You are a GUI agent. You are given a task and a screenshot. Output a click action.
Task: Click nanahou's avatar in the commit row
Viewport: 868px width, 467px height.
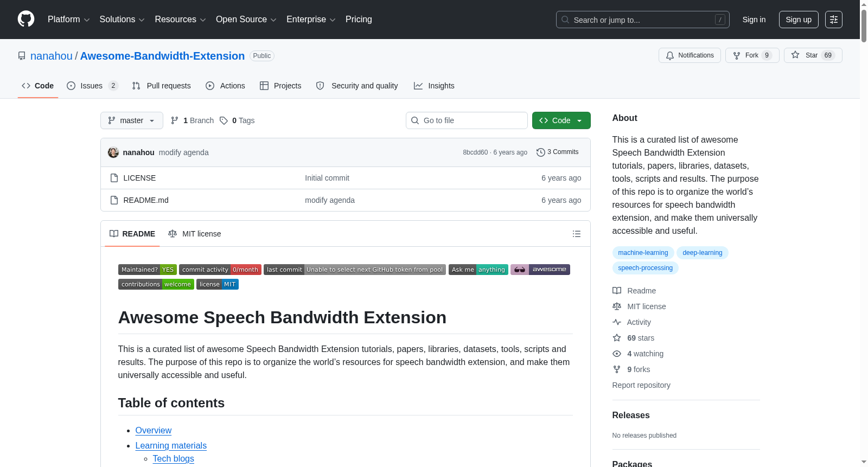113,152
